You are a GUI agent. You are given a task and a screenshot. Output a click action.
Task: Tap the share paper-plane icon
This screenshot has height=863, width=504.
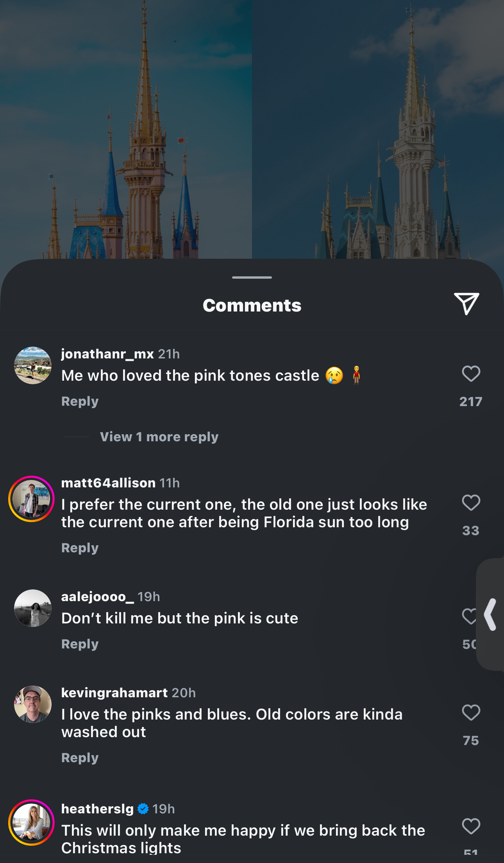tap(466, 304)
